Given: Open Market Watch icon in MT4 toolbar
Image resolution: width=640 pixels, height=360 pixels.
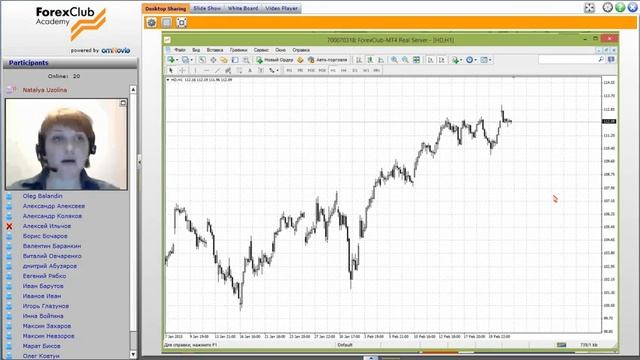Looking at the screenshot, I should pyautogui.click(x=202, y=60).
